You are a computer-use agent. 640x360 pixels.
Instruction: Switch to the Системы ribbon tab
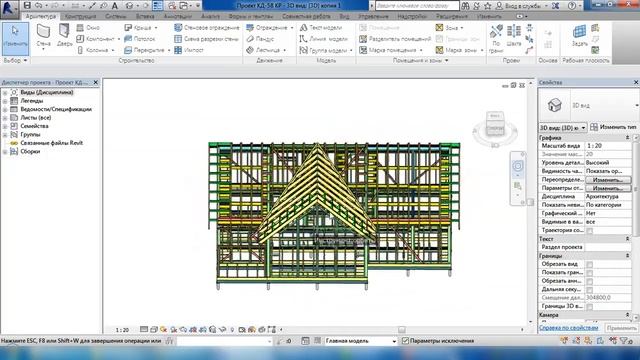(116, 16)
